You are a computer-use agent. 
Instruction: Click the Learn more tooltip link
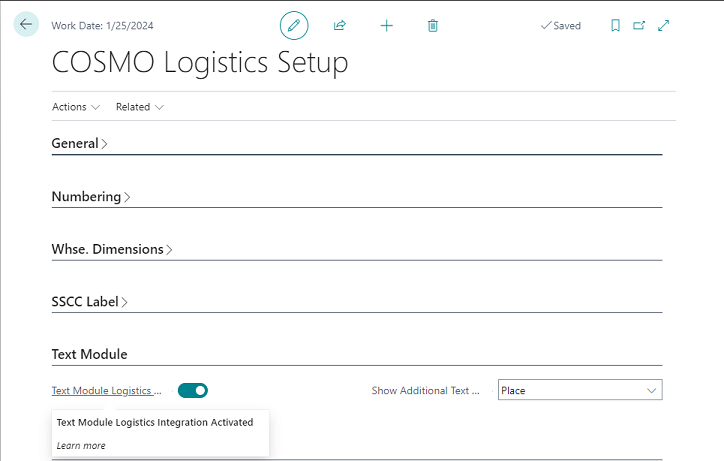[x=81, y=445]
